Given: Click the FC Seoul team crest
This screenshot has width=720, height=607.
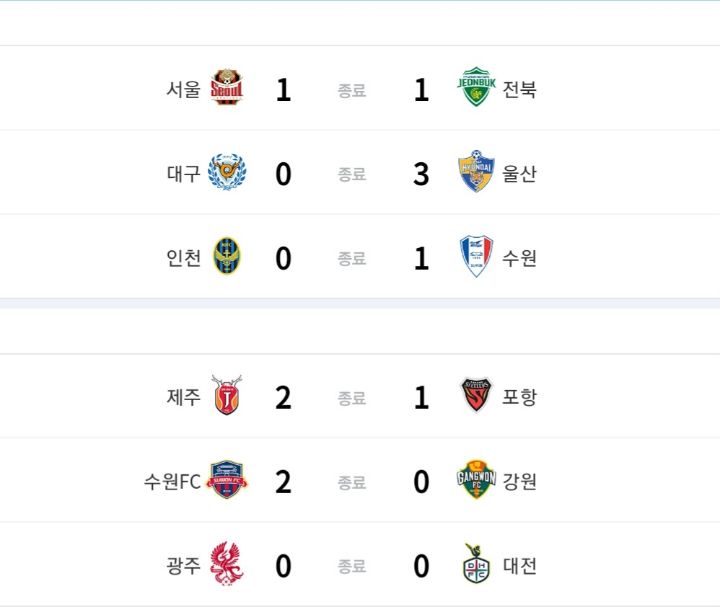Looking at the screenshot, I should (226, 87).
